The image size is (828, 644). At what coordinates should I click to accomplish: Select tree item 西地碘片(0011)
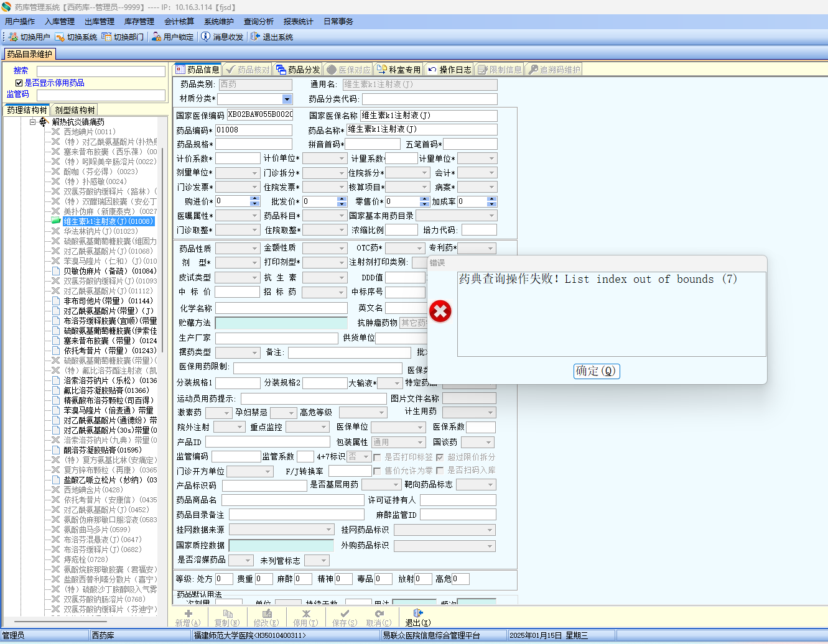tap(90, 132)
